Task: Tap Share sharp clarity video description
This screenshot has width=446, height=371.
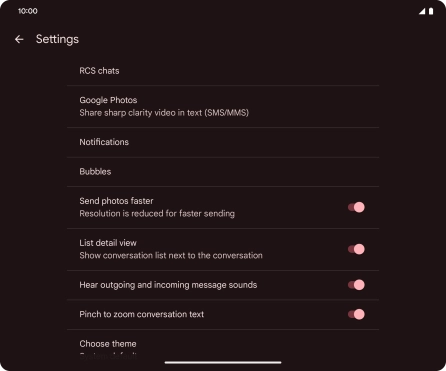Action: (164, 113)
